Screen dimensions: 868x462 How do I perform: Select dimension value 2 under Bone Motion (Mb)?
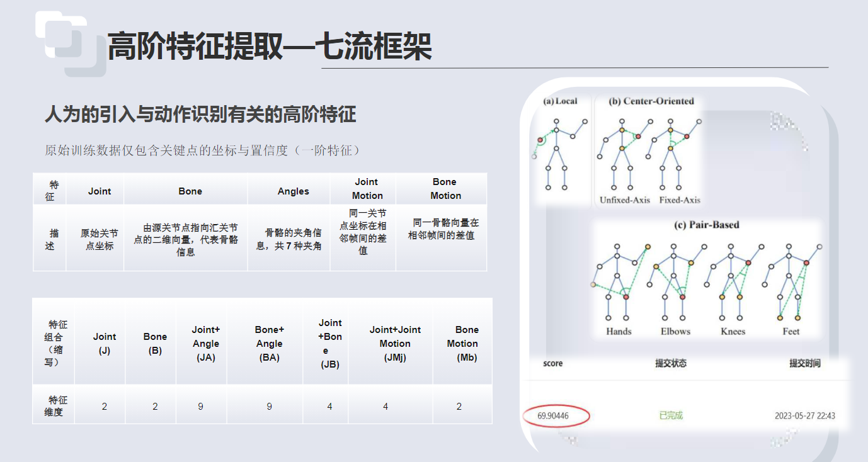[x=459, y=407]
